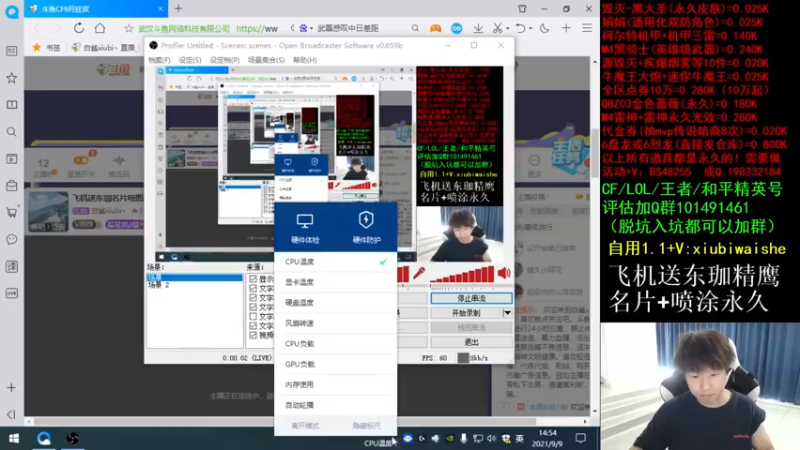This screenshot has height=450, width=800.
Task: Toggle the 显示 source checkbox in OBS
Action: click(253, 279)
